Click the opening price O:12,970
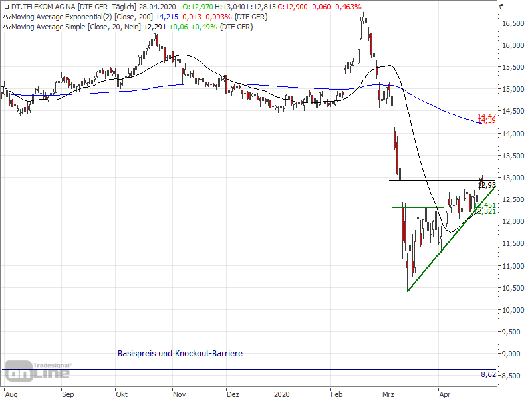This screenshot has height=399, width=532. coord(198,7)
